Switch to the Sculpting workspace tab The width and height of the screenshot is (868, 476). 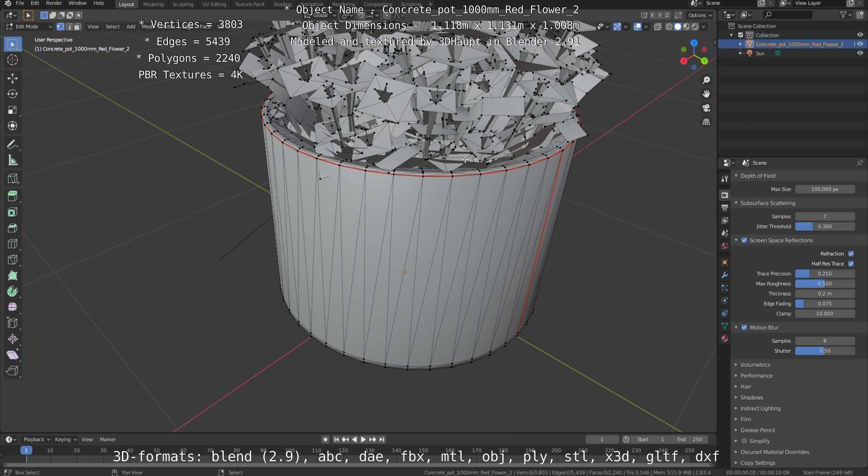[x=183, y=4]
